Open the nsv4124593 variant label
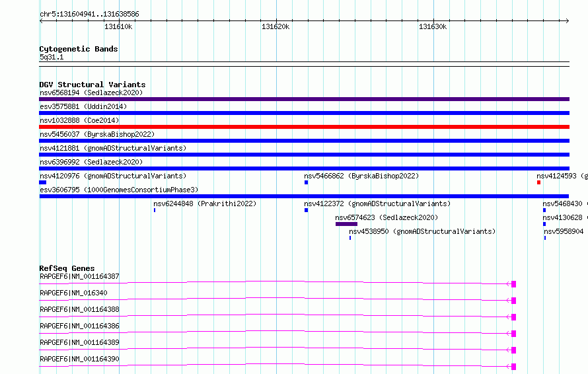Viewport: 588px width, 374px height. click(562, 176)
